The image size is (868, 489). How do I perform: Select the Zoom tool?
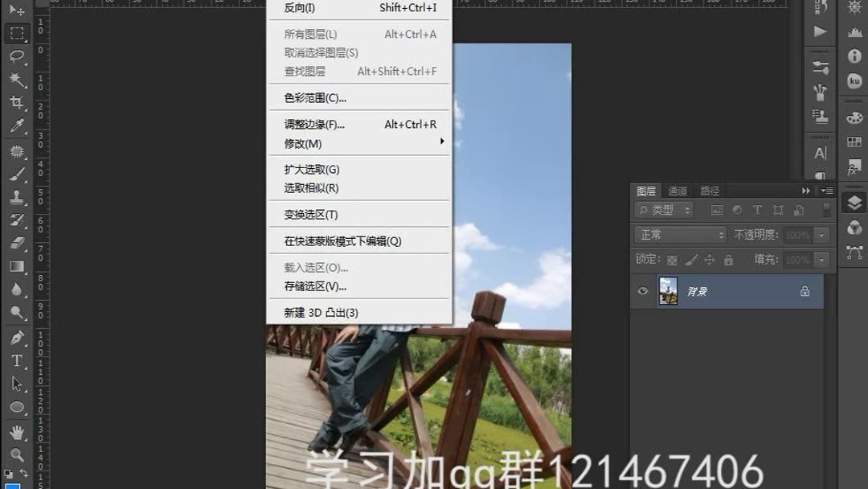18,454
